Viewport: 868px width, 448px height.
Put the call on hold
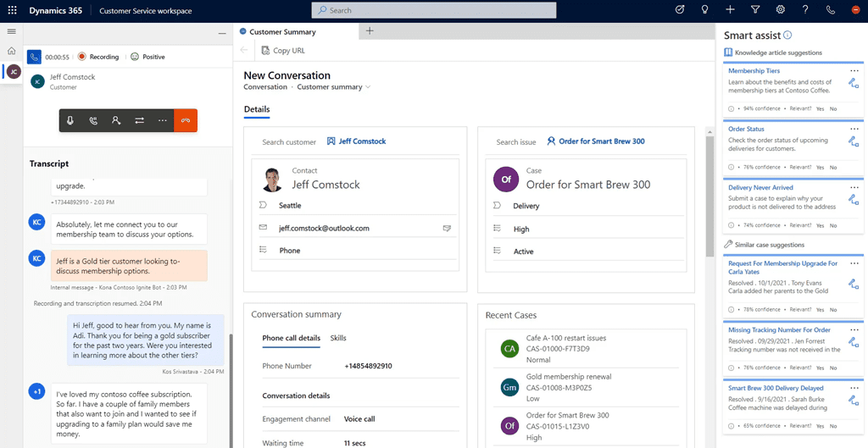click(x=93, y=121)
